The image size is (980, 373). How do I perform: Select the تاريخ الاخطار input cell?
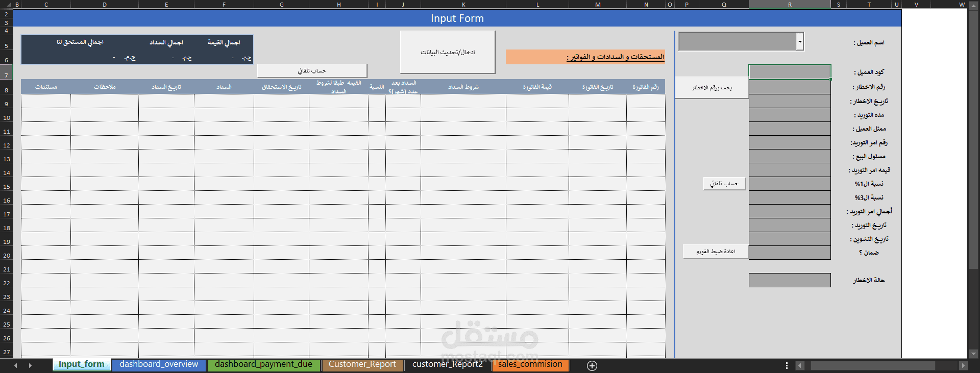[790, 101]
